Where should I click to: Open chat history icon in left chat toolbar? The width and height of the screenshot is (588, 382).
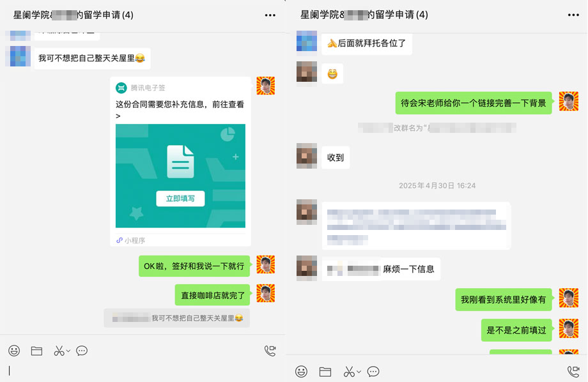coord(82,351)
